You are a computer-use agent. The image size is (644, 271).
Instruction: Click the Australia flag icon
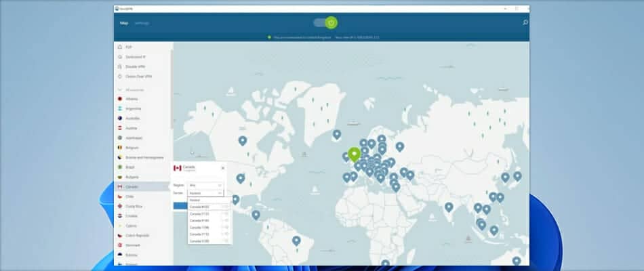click(120, 119)
